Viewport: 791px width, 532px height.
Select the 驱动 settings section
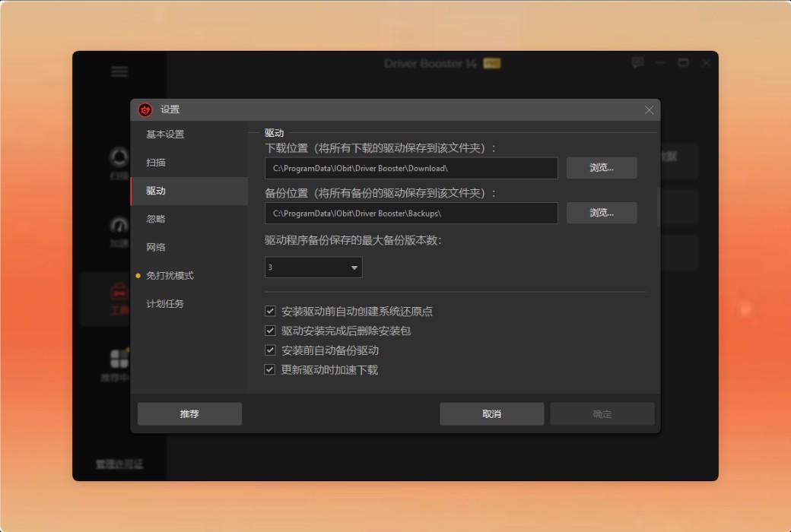pos(189,191)
